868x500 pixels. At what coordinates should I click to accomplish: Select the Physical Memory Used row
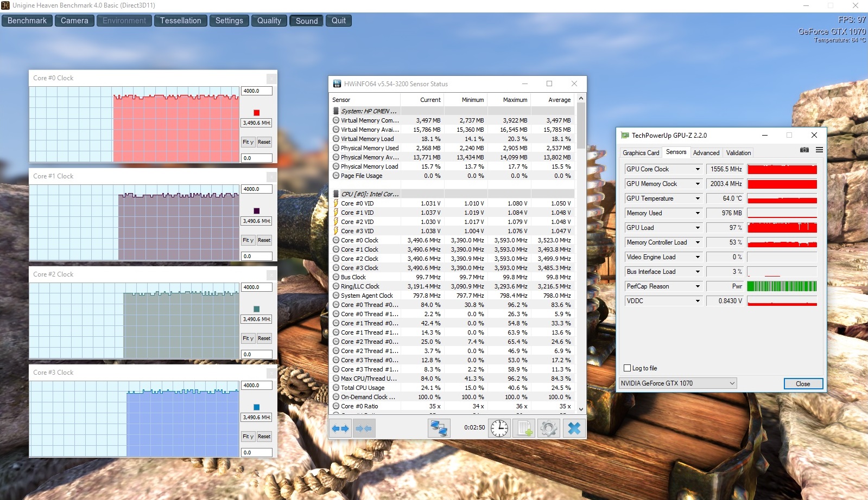pyautogui.click(x=452, y=148)
